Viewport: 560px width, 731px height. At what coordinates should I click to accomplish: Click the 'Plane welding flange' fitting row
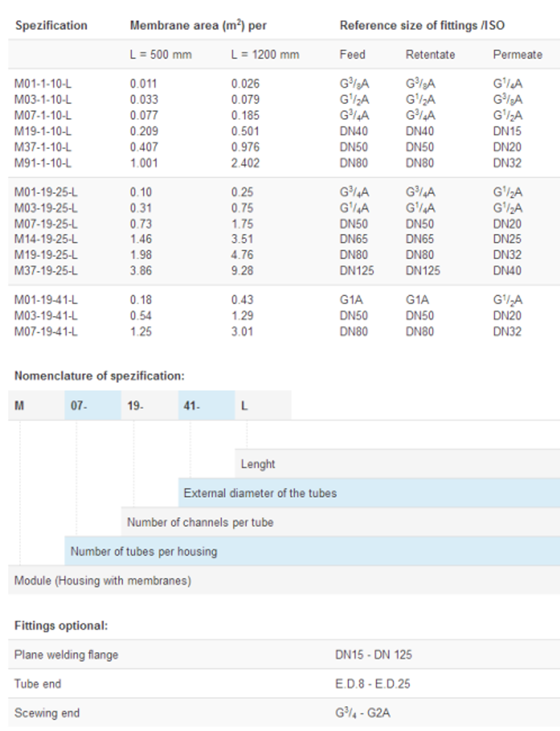click(66, 654)
